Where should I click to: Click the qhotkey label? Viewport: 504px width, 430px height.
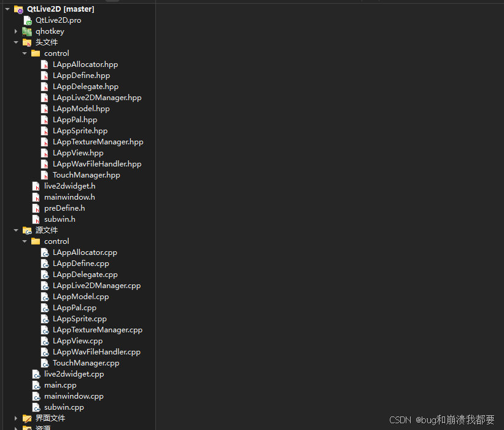(50, 31)
